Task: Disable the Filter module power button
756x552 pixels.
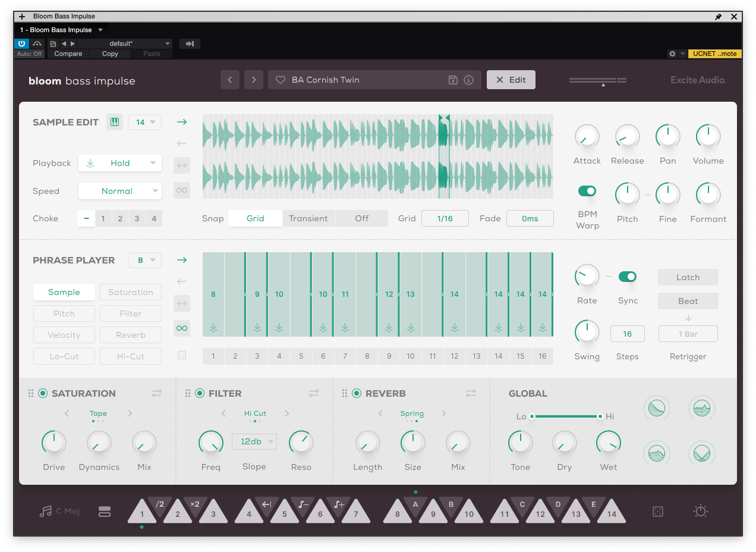Action: click(x=200, y=393)
